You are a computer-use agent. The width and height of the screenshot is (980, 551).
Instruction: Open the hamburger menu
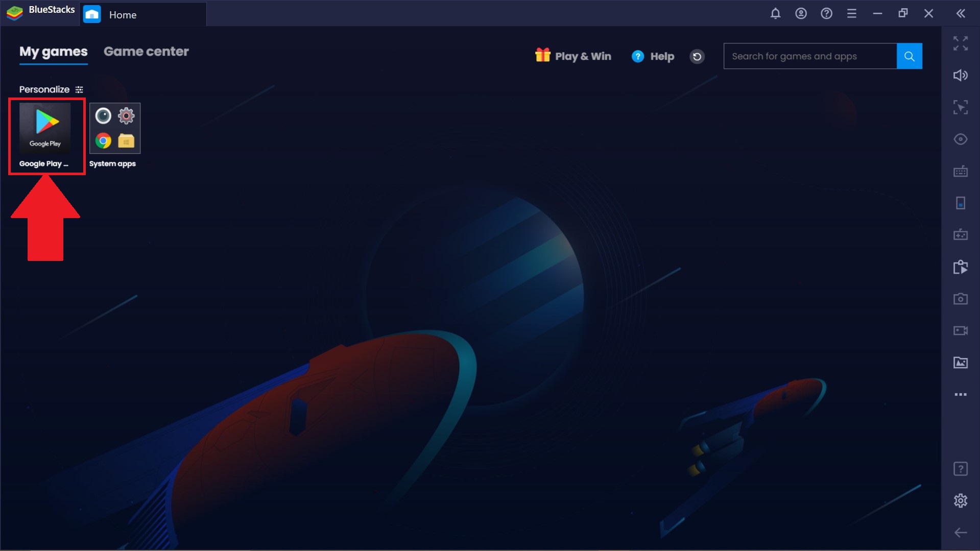coord(851,14)
